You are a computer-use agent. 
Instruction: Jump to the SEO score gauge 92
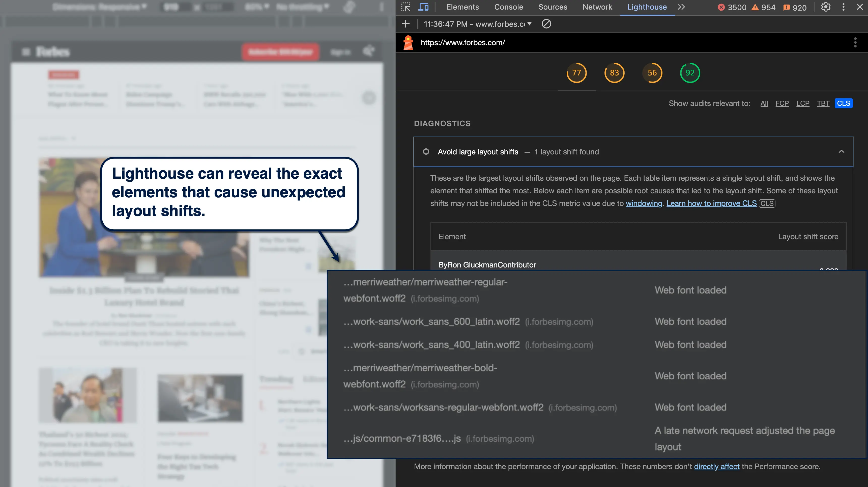tap(690, 73)
